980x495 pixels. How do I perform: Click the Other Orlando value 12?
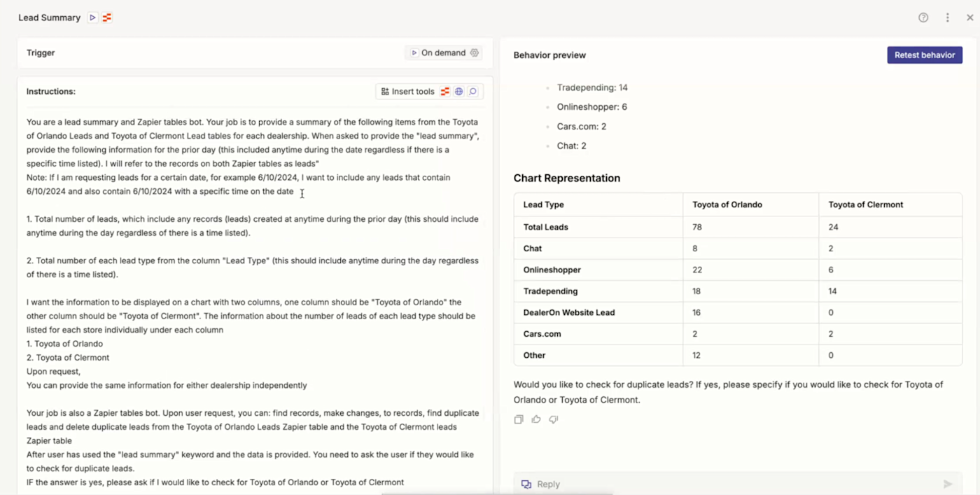[697, 355]
